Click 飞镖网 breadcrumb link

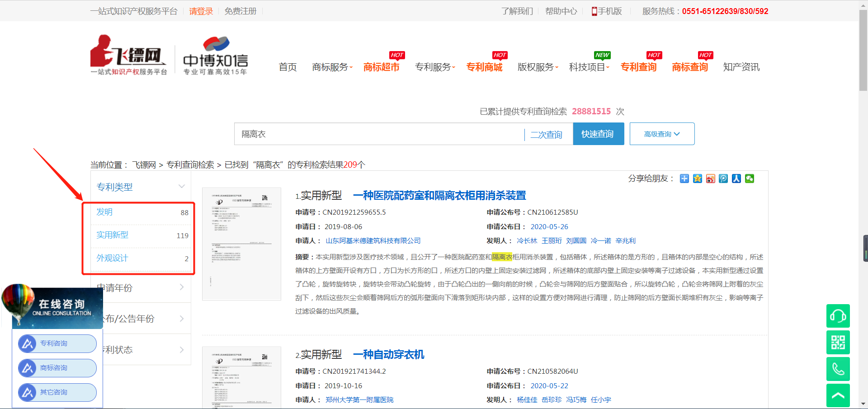144,165
